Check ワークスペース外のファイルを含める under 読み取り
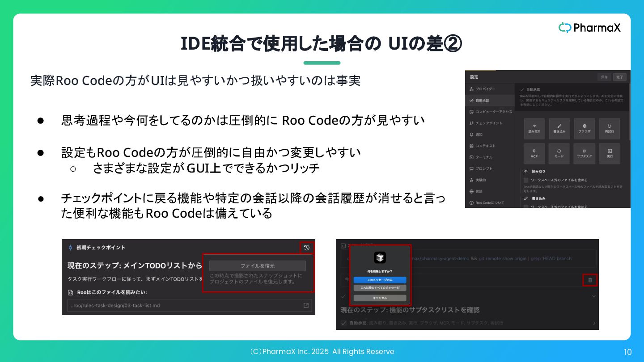 click(x=526, y=180)
